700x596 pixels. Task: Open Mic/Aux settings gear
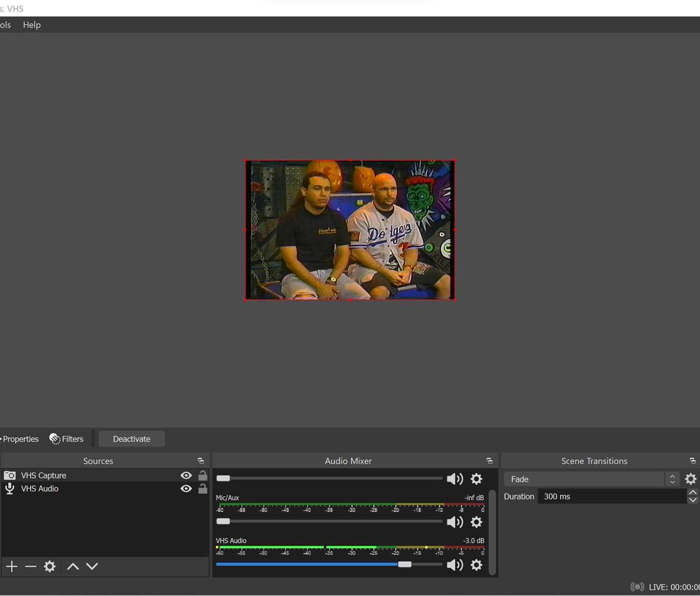[x=477, y=522]
